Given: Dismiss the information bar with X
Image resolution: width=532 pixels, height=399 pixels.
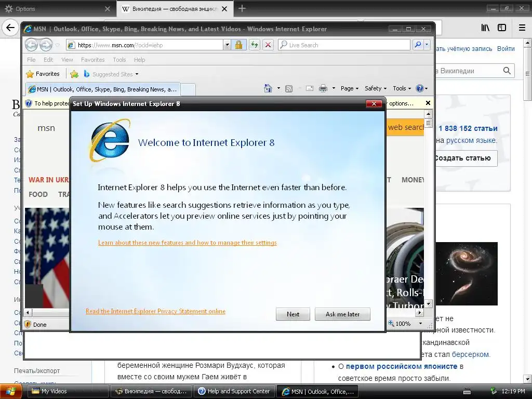Looking at the screenshot, I should pos(428,103).
